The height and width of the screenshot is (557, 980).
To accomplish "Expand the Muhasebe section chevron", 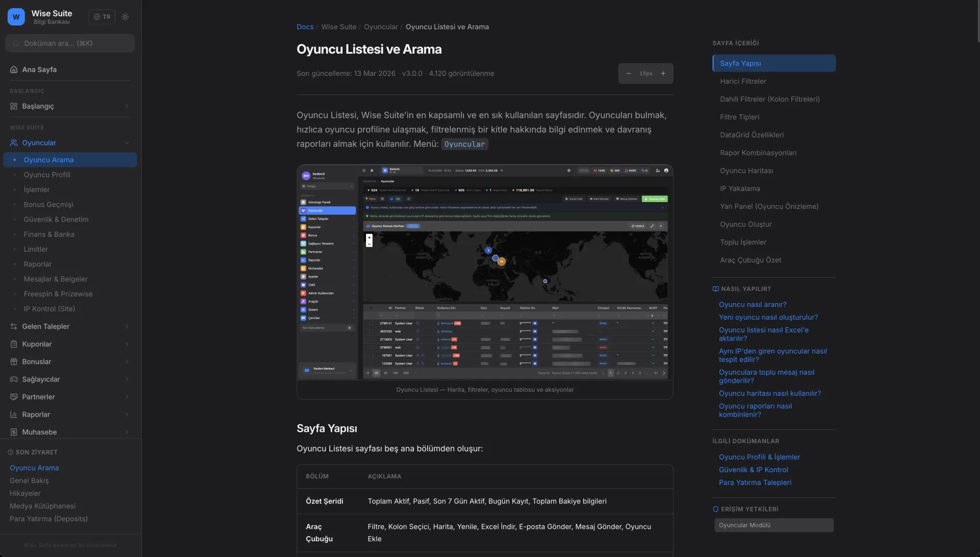I will [127, 432].
